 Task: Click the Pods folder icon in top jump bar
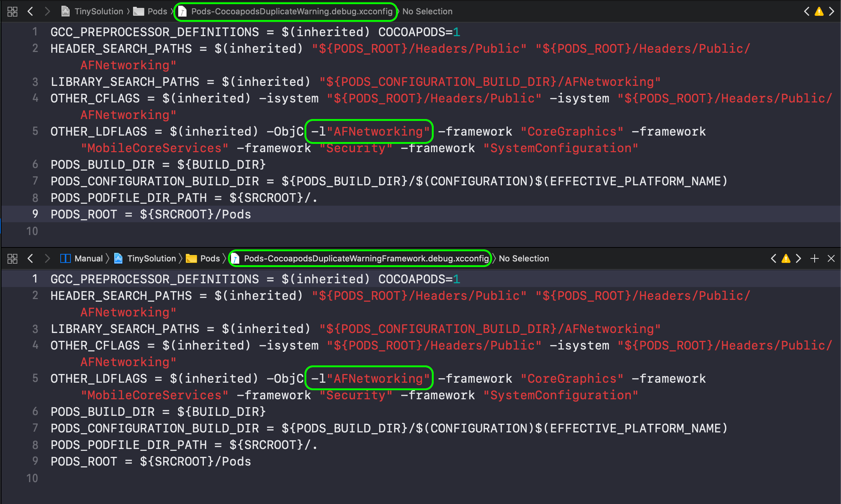(139, 11)
